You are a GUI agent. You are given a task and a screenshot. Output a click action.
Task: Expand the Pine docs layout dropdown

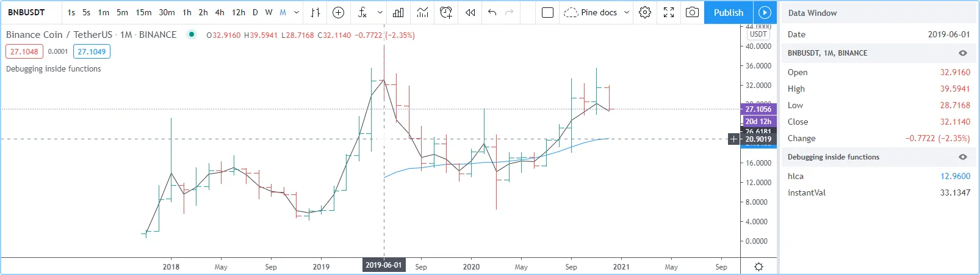coord(627,12)
